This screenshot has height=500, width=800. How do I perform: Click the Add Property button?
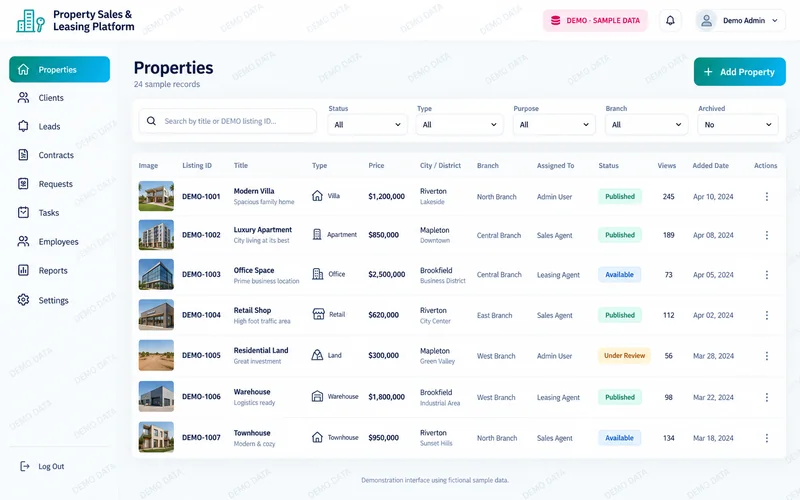tap(739, 72)
